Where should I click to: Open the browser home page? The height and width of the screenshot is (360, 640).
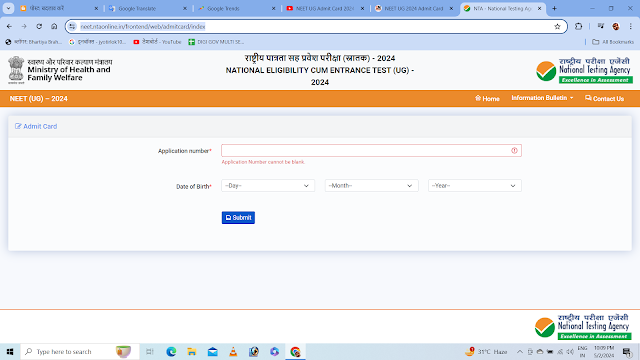click(x=54, y=26)
